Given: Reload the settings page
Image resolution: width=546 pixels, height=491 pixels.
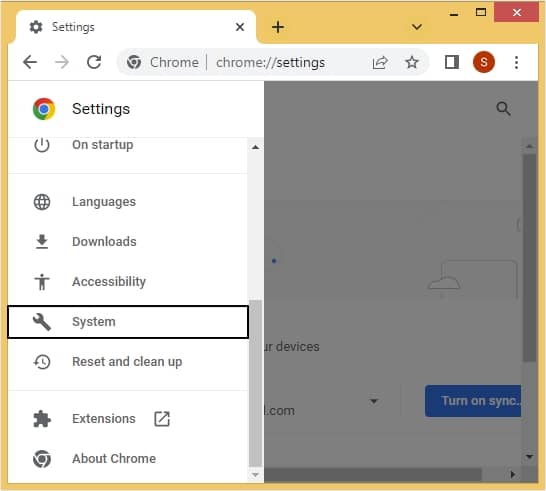Looking at the screenshot, I should [x=94, y=63].
